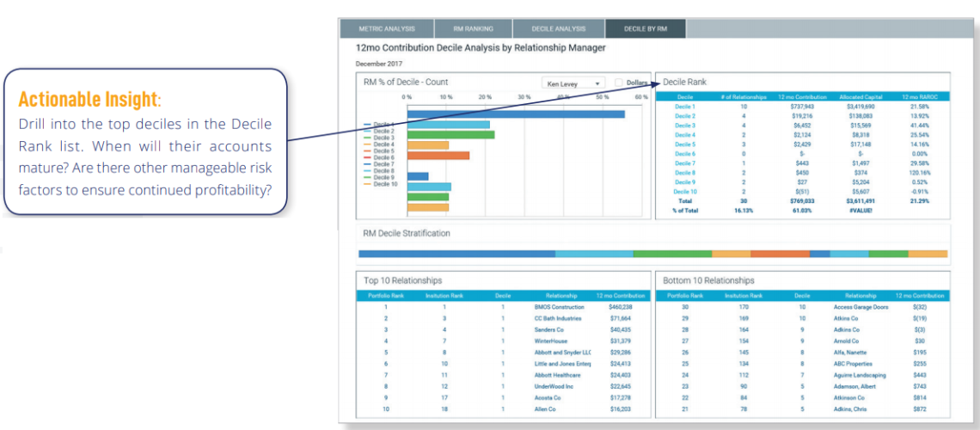Image resolution: width=980 pixels, height=430 pixels.
Task: Toggle Decile 2 in the chart legend
Action: coord(384,131)
